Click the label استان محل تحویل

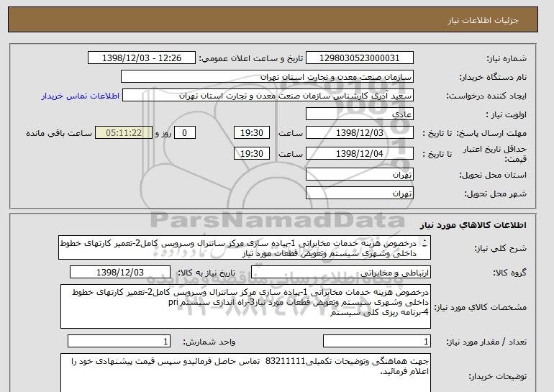click(x=493, y=176)
